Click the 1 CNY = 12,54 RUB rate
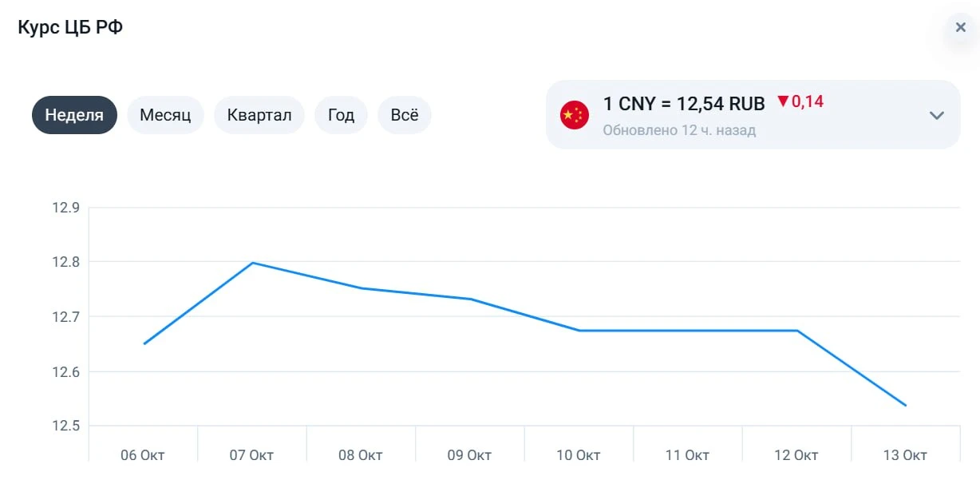The width and height of the screenshot is (980, 488). [684, 104]
